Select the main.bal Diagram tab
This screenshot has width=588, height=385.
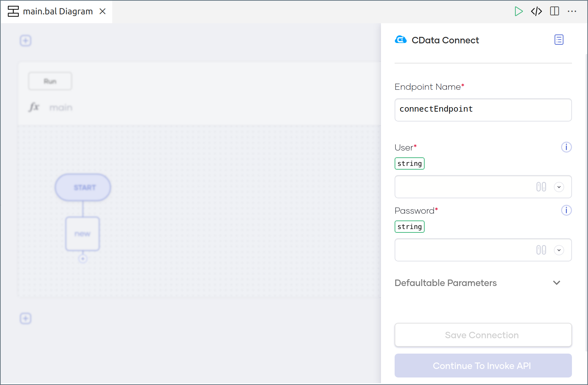57,12
